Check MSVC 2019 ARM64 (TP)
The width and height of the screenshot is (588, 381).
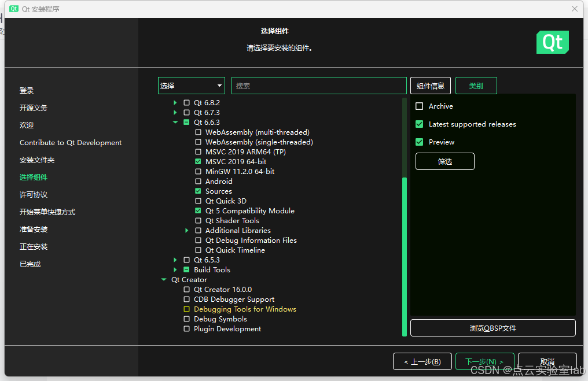(x=198, y=151)
